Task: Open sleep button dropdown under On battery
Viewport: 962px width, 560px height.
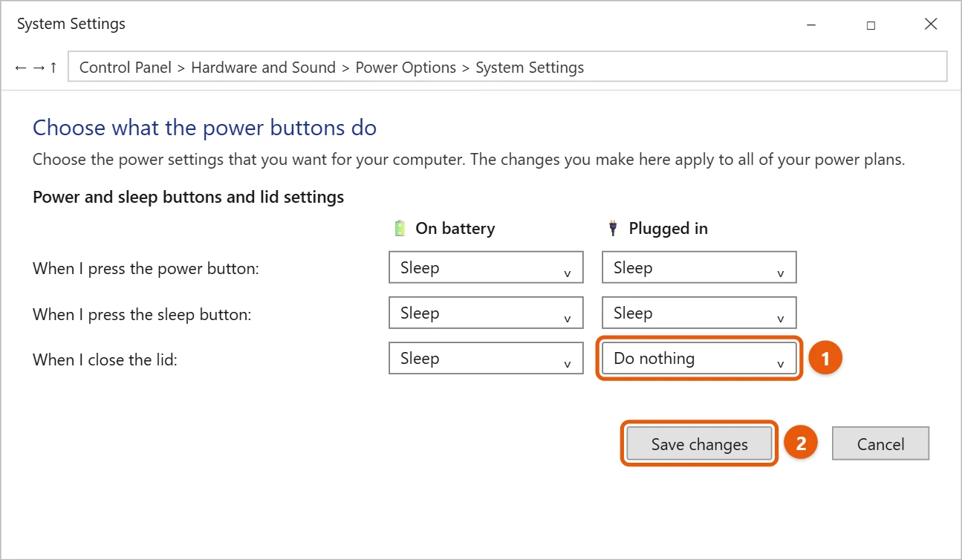Action: coord(486,313)
